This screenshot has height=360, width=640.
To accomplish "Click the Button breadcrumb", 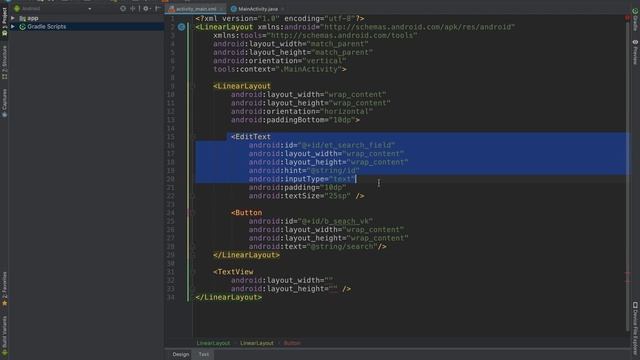I will (x=292, y=343).
